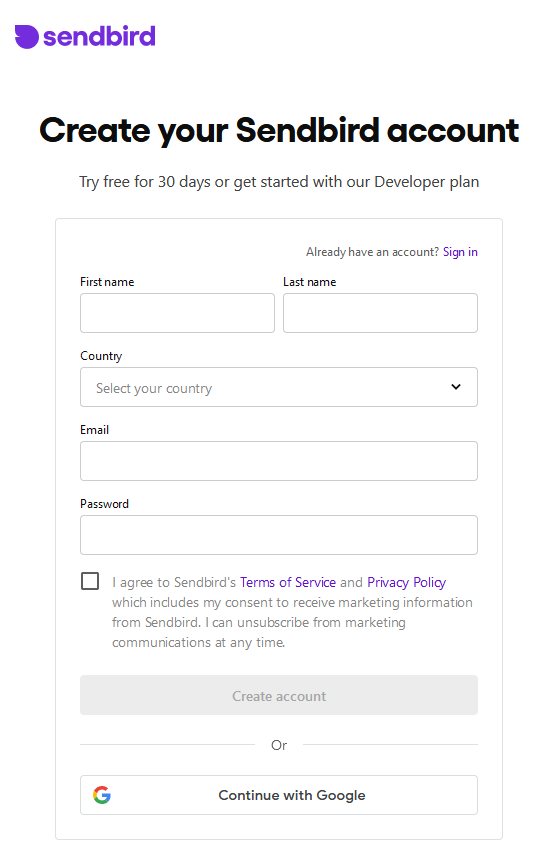Click into the Password input field

(279, 535)
